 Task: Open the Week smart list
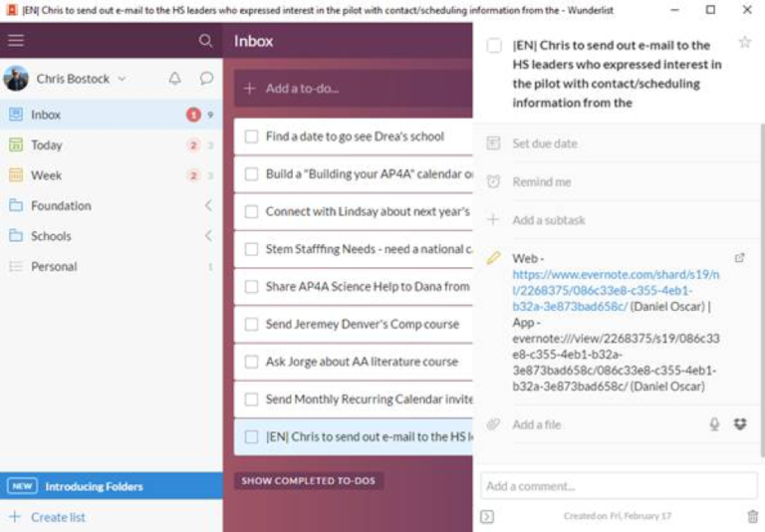(112, 175)
